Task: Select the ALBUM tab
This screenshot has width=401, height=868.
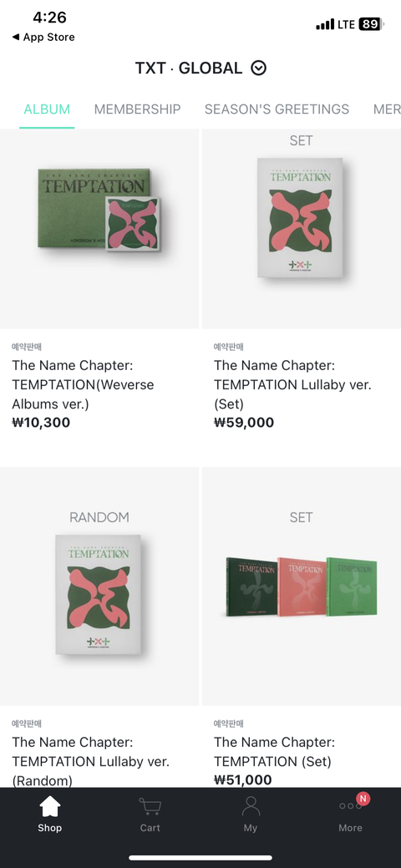Action: (47, 109)
